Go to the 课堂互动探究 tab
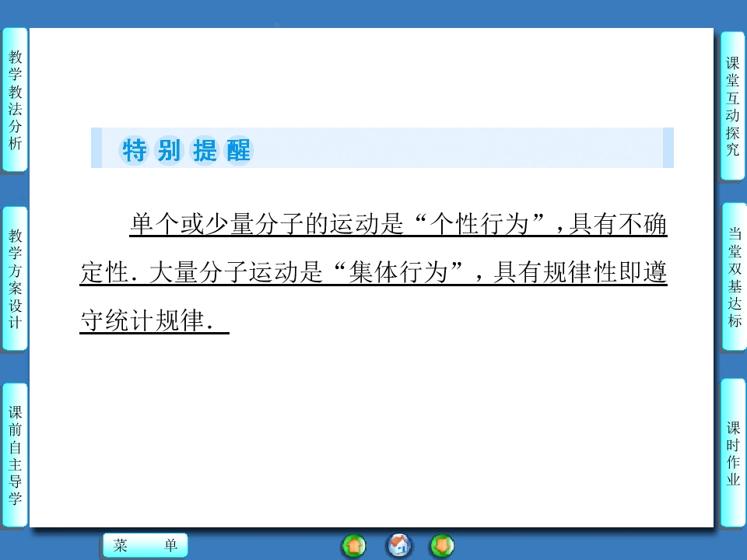The height and width of the screenshot is (560, 747). pyautogui.click(x=733, y=106)
